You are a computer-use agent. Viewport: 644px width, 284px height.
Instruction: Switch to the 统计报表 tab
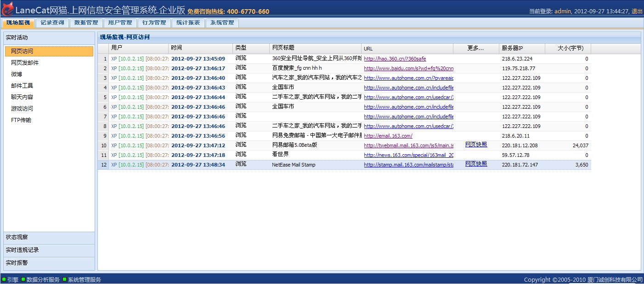tap(188, 22)
